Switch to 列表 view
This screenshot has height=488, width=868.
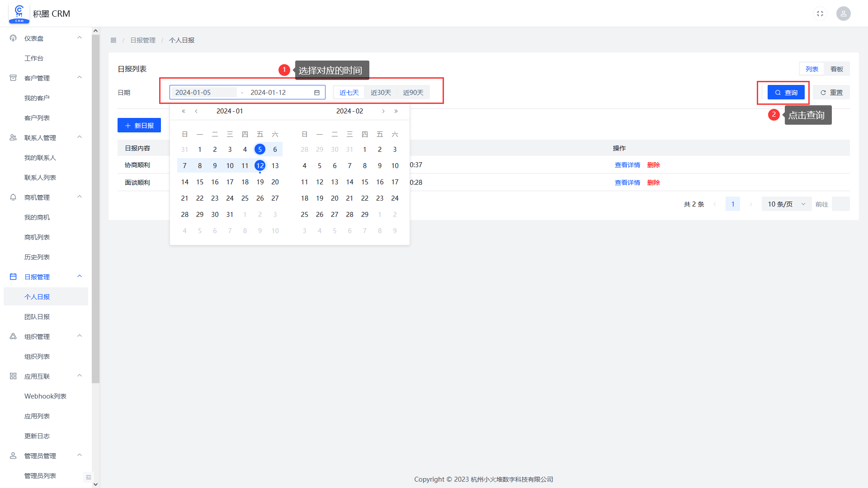[x=812, y=69]
